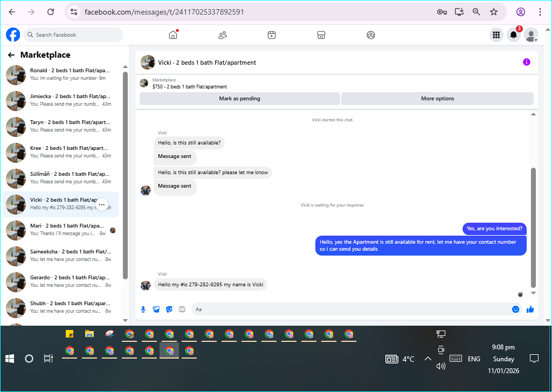
Task: Open the saved passwords key icon
Action: [x=442, y=12]
